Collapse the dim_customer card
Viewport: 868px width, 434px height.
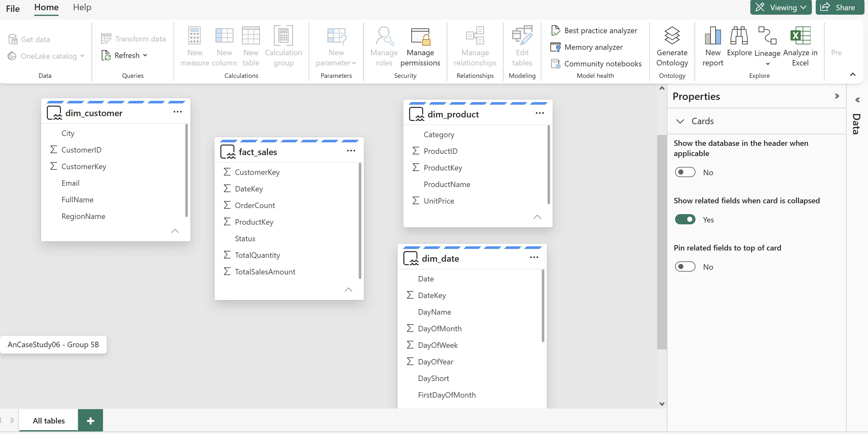pyautogui.click(x=175, y=231)
